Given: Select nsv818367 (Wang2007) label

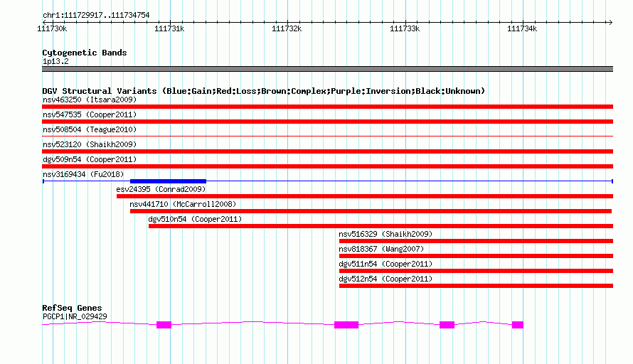Looking at the screenshot, I should (381, 249).
